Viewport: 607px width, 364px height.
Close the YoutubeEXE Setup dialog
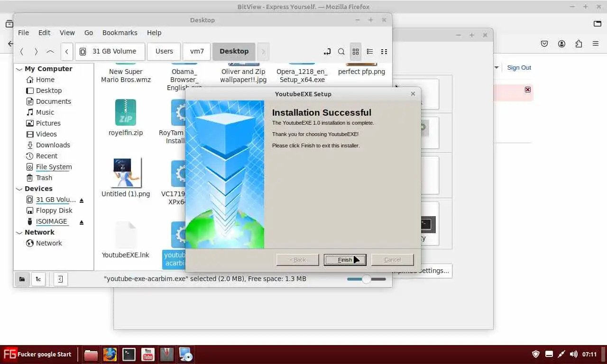(x=413, y=94)
